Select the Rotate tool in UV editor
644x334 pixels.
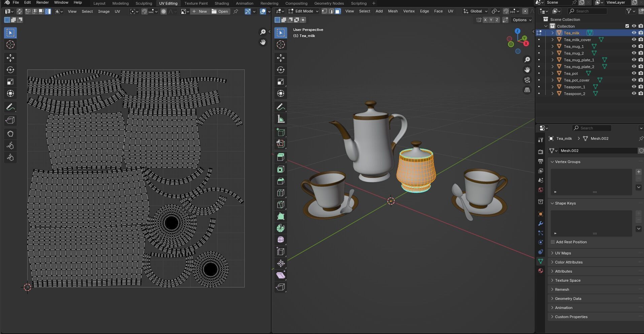(10, 70)
